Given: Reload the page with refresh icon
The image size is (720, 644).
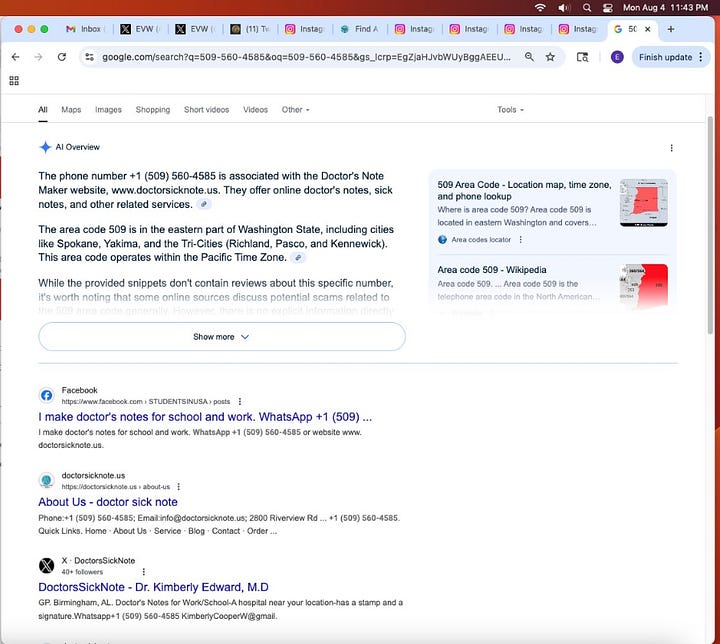Looking at the screenshot, I should coord(62,57).
